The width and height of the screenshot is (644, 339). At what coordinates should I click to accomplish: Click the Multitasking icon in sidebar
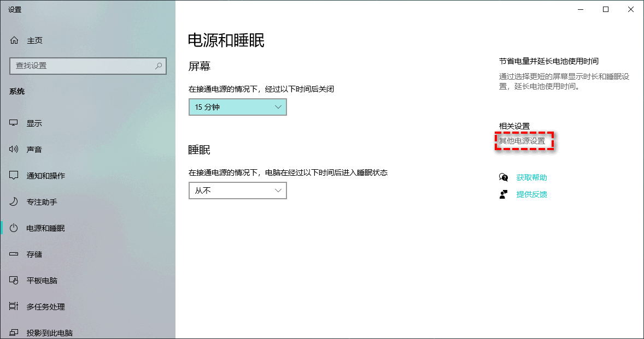pos(14,307)
